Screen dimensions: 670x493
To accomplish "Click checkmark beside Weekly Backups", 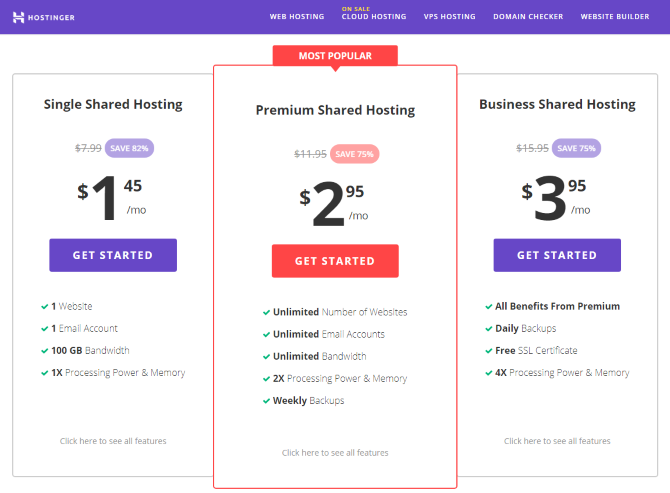I will tap(266, 401).
